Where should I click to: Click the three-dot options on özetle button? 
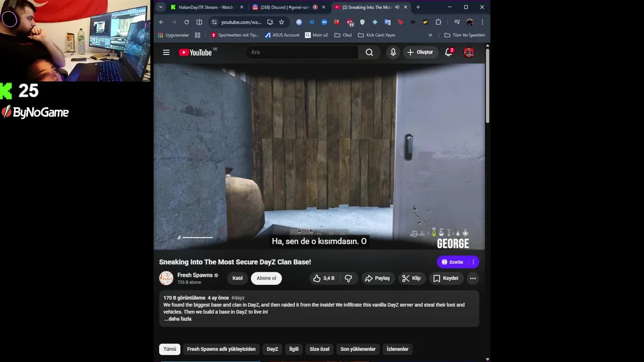coord(473,262)
